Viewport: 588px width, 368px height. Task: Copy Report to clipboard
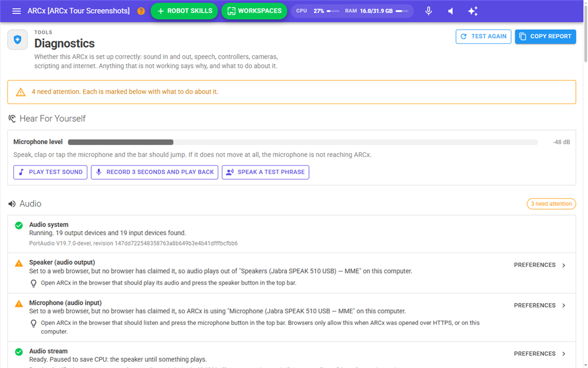546,36
